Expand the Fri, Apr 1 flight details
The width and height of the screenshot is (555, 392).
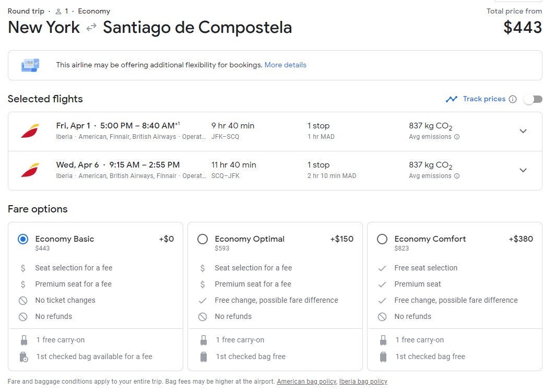pos(523,131)
